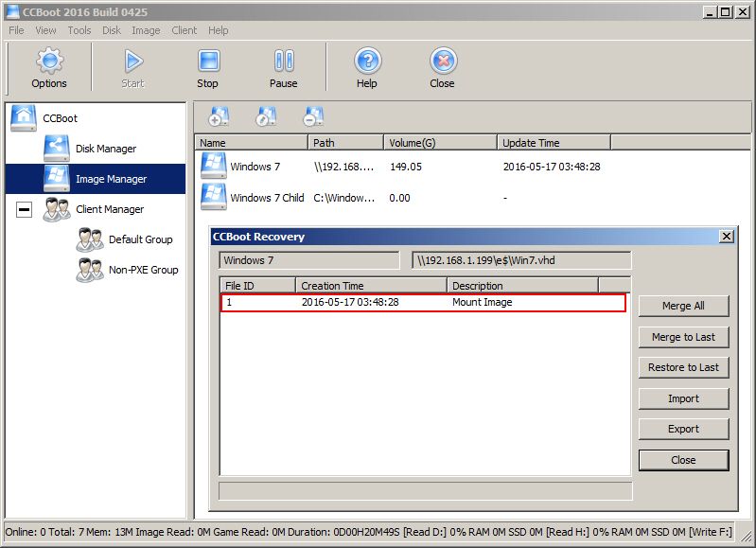Select the Disk Manager icon
Screen dimensions: 756x548
tap(57, 148)
